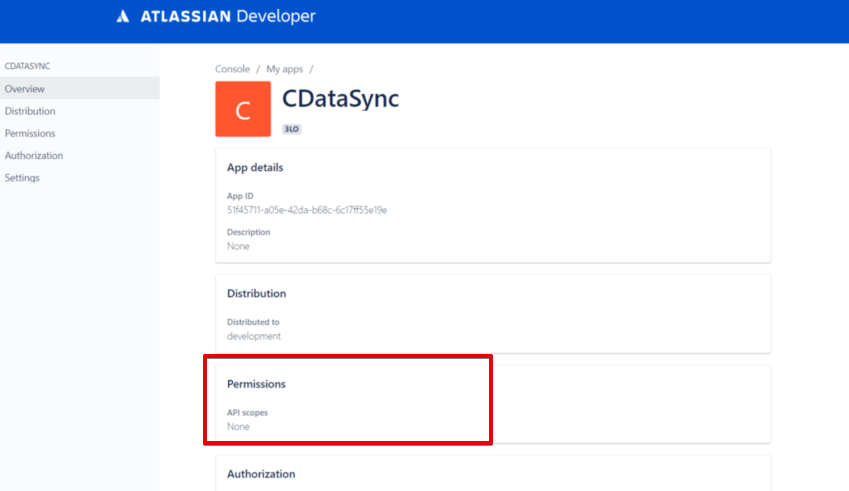Open the Authorization card at the bottom
Screen dimensions: 849x491
coord(261,474)
